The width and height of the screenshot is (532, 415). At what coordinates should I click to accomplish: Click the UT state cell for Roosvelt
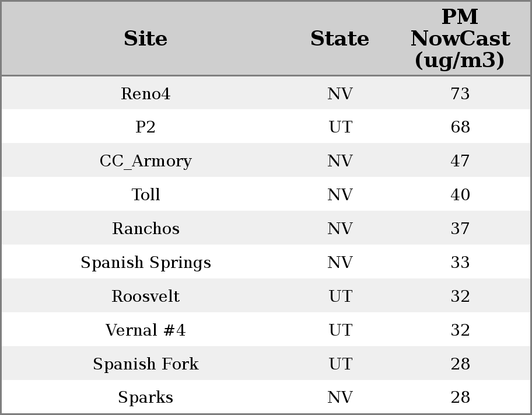(339, 297)
